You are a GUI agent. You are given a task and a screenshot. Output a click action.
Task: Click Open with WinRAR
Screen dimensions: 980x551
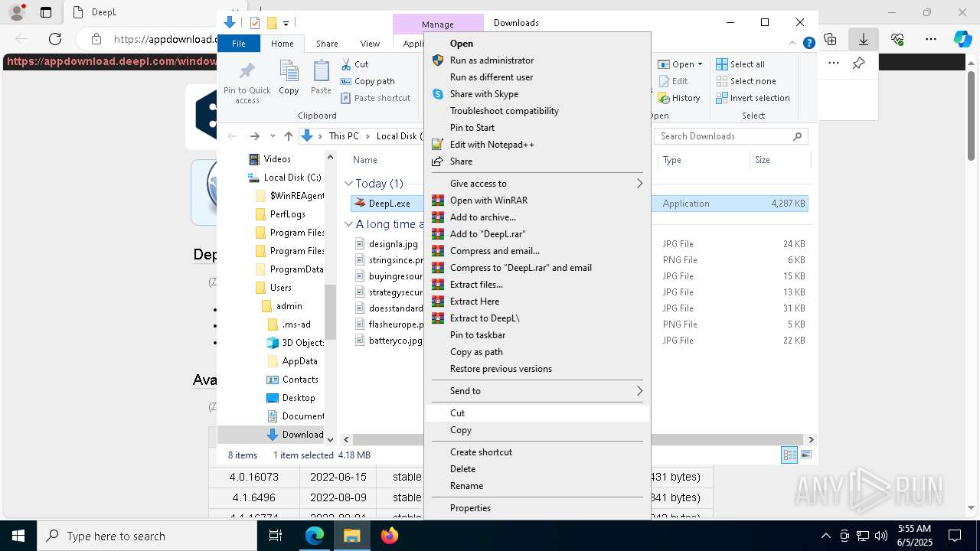coord(488,201)
